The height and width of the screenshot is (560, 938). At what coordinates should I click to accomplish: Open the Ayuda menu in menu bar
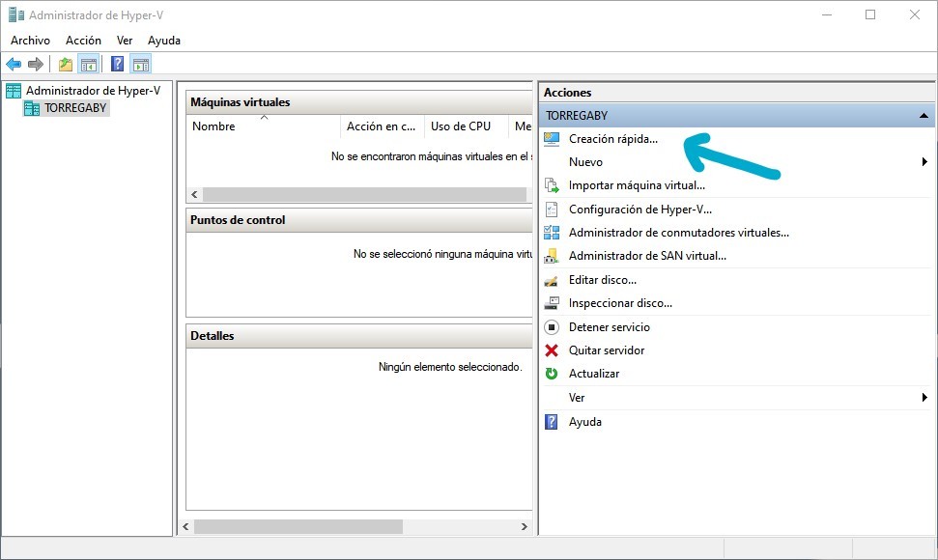(x=164, y=41)
